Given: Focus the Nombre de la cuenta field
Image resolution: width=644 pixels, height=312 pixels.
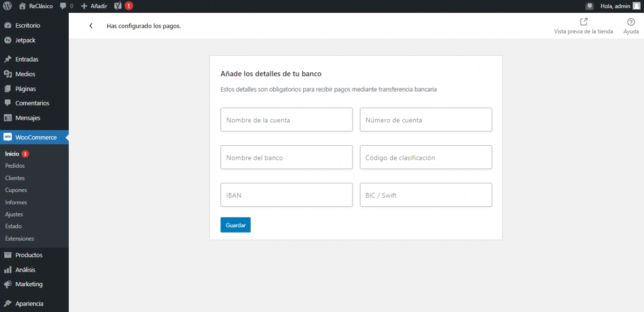Looking at the screenshot, I should coord(286,120).
